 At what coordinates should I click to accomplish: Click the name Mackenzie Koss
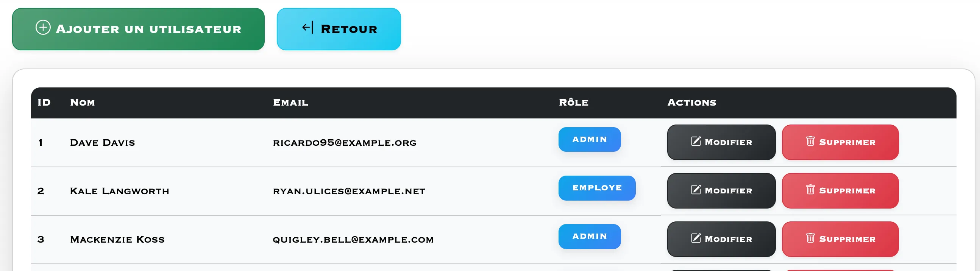click(117, 240)
